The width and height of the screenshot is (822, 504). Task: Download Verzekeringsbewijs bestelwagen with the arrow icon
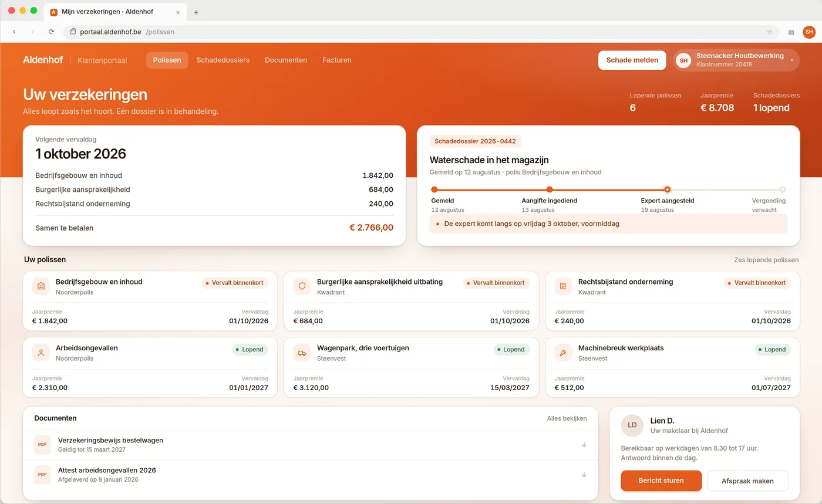[x=584, y=445]
